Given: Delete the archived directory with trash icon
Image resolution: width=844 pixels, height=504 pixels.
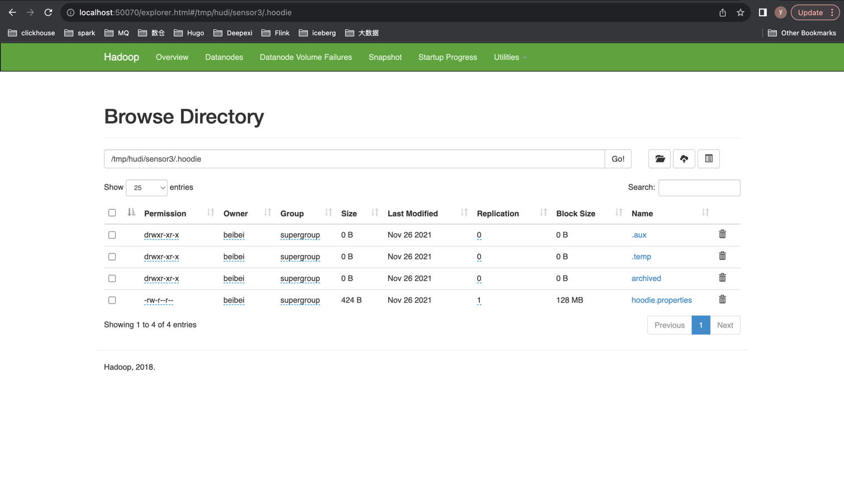Looking at the screenshot, I should click(x=722, y=278).
